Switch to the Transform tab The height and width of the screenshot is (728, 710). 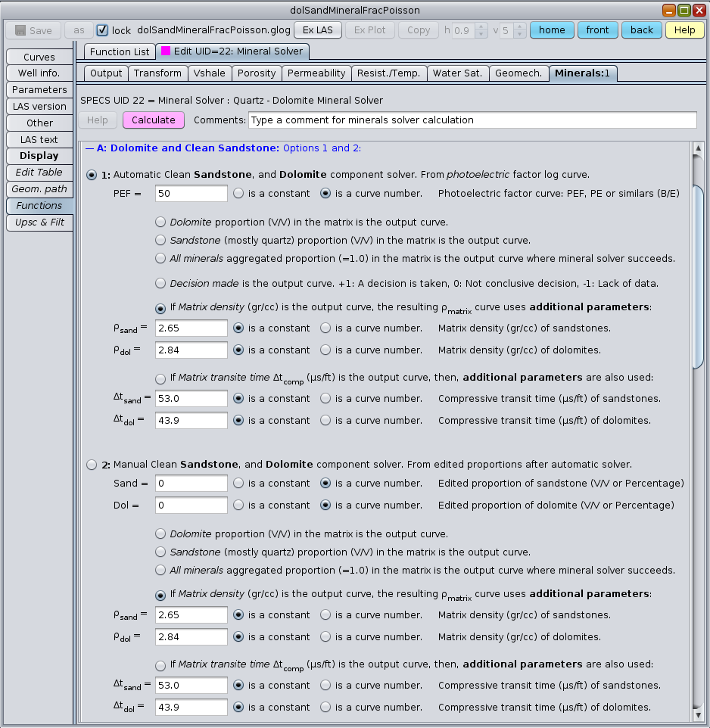click(x=157, y=73)
